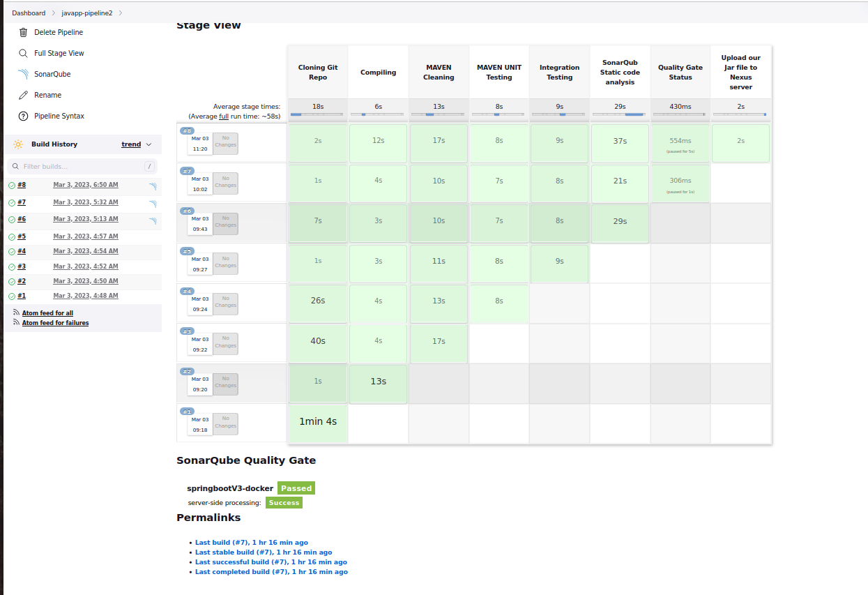This screenshot has width=868, height=595.
Task: Click Cloning Git Repo average time progress bar
Action: pyautogui.click(x=317, y=114)
